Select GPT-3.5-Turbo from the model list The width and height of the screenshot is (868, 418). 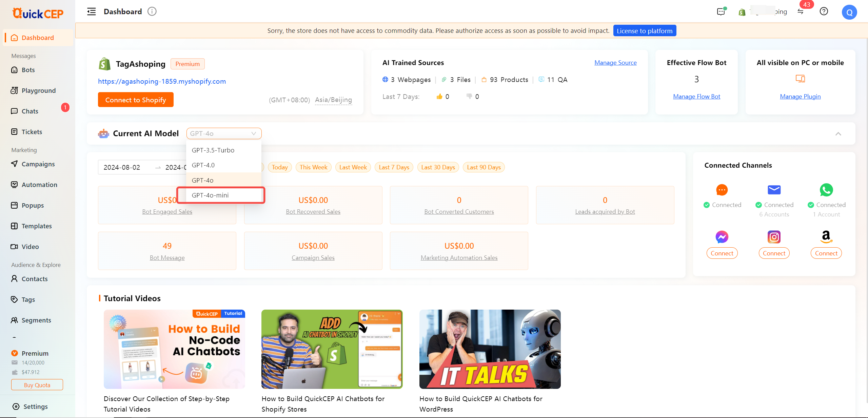pyautogui.click(x=224, y=150)
